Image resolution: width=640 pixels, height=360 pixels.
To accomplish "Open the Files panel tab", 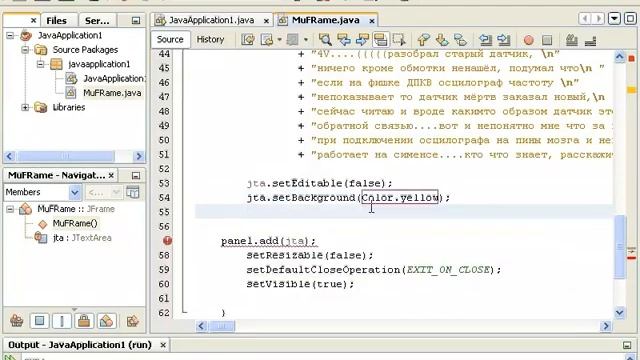I will 56,20.
